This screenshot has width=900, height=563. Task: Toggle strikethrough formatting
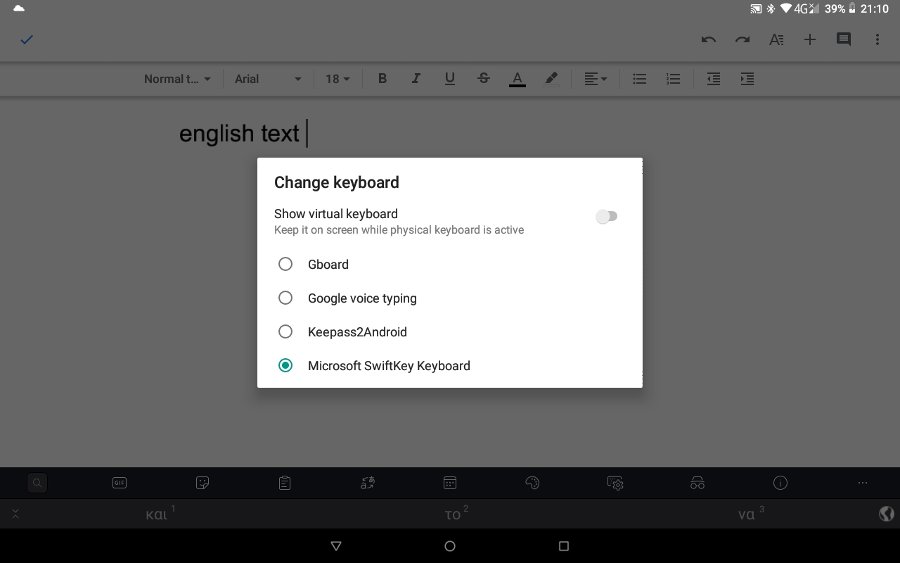[x=483, y=79]
